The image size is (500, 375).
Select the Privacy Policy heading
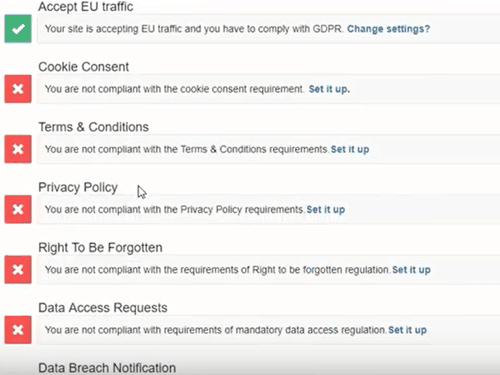point(78,188)
